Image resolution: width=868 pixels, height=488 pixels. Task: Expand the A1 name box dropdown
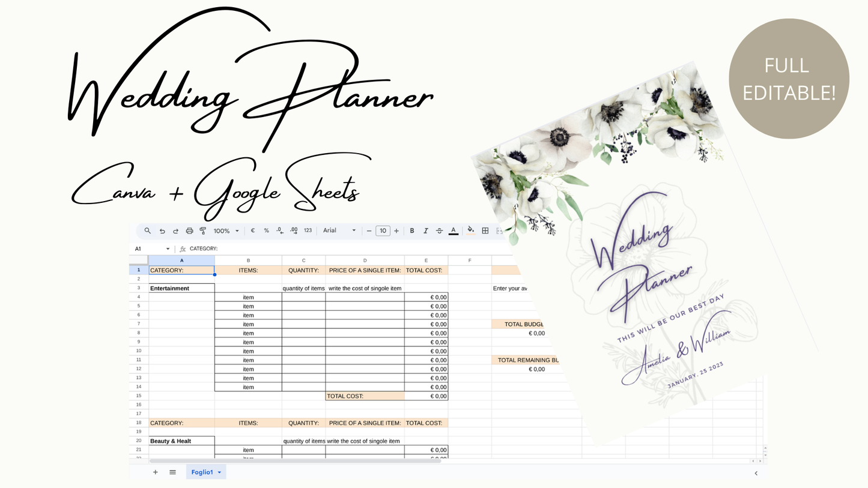point(168,249)
